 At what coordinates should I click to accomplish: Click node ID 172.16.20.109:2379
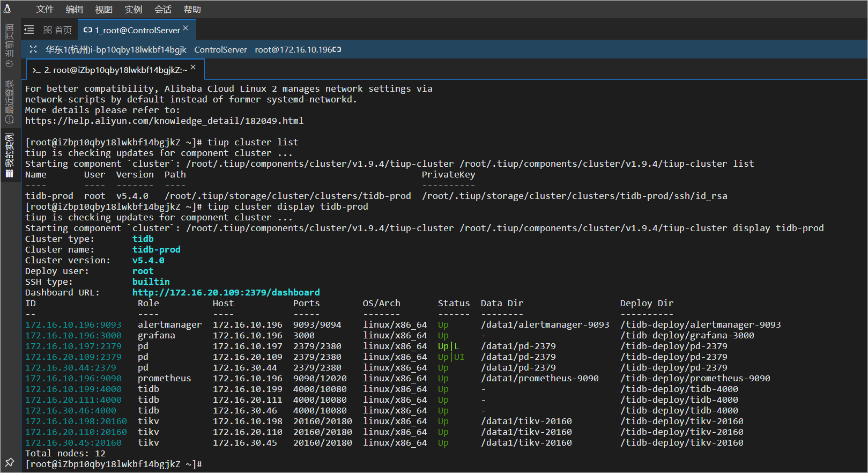[x=73, y=357]
